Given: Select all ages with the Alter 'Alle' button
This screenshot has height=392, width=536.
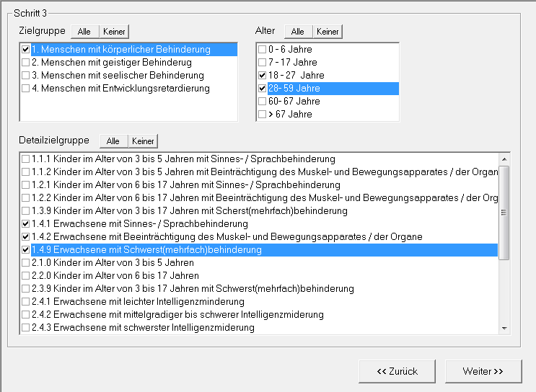Looking at the screenshot, I should [298, 32].
